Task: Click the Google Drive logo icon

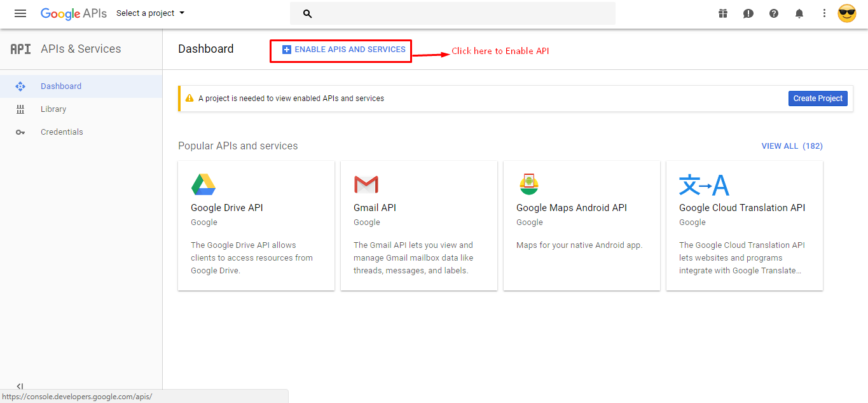Action: click(203, 184)
